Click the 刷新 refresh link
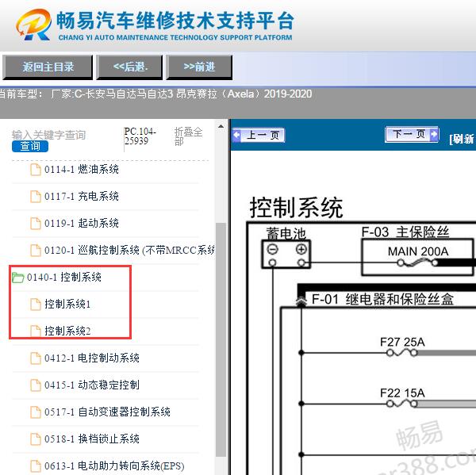 click(x=462, y=139)
